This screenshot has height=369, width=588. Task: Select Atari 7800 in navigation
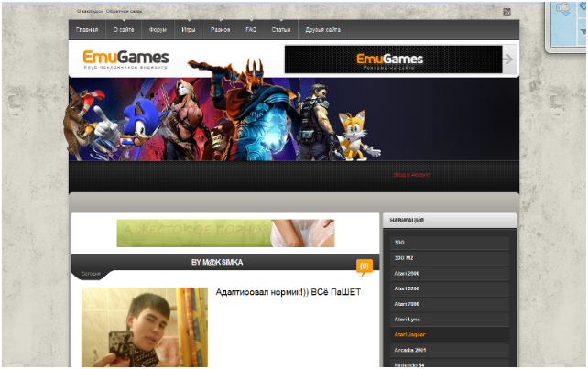click(x=450, y=304)
